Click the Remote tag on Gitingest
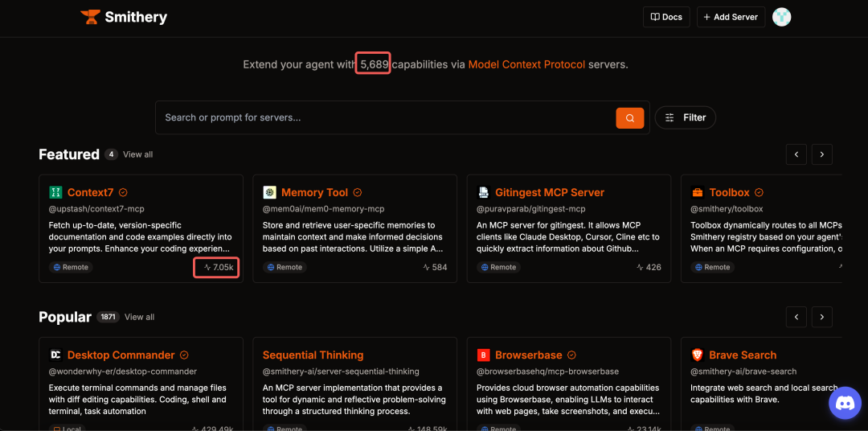868x431 pixels. [499, 267]
